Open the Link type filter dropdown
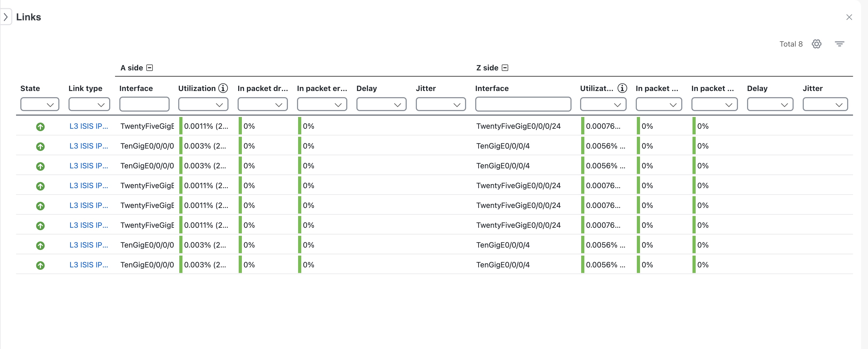The height and width of the screenshot is (349, 868). (x=89, y=105)
